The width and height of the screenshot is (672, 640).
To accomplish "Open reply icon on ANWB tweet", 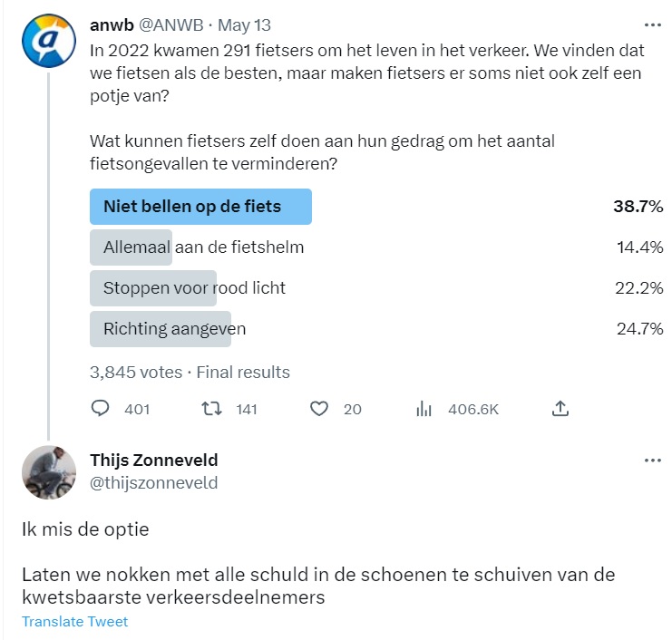I will coord(101,409).
